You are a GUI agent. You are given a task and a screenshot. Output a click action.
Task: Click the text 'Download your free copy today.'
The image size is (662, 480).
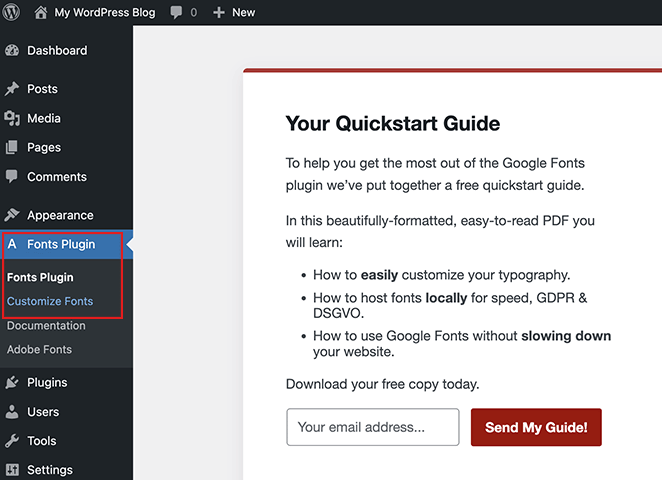coord(383,384)
